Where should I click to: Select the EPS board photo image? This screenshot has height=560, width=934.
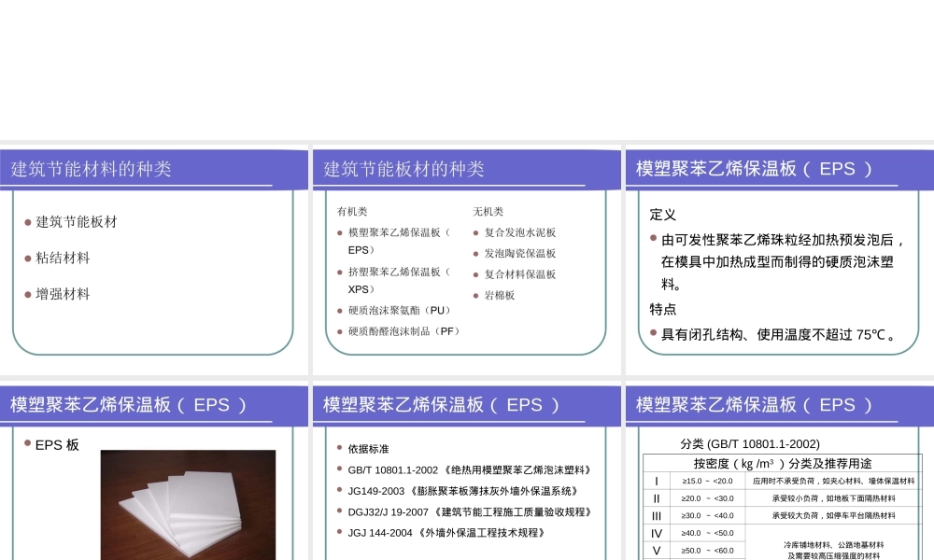pyautogui.click(x=188, y=505)
